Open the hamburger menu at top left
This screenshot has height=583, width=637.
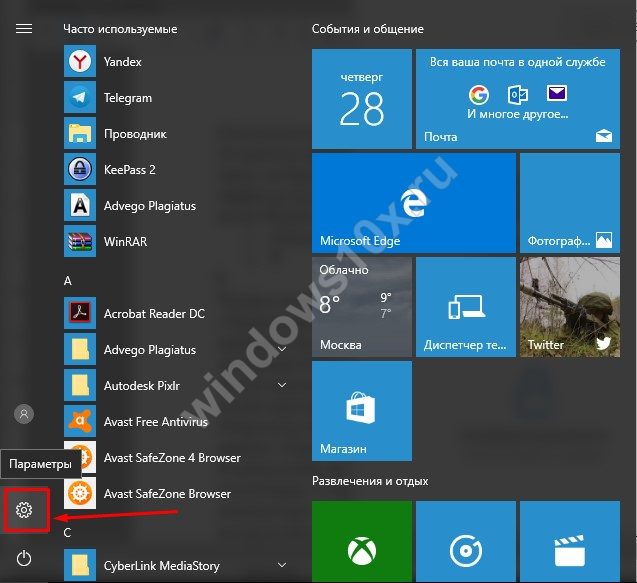(x=24, y=29)
